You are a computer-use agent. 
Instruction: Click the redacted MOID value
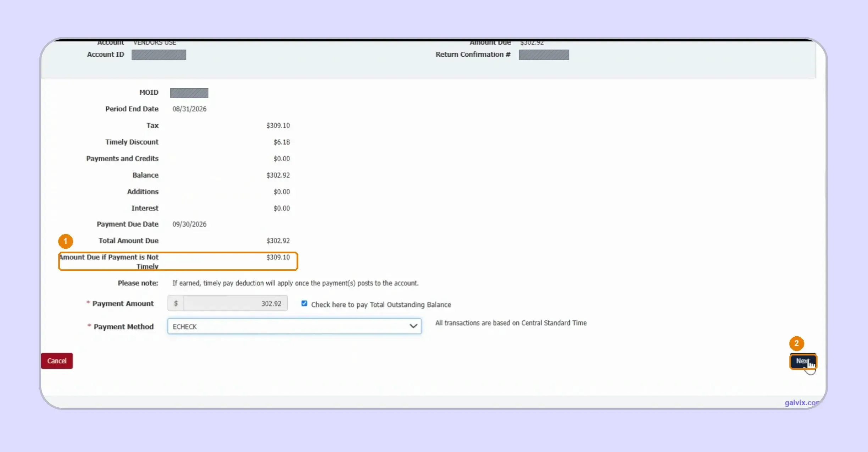coord(189,93)
